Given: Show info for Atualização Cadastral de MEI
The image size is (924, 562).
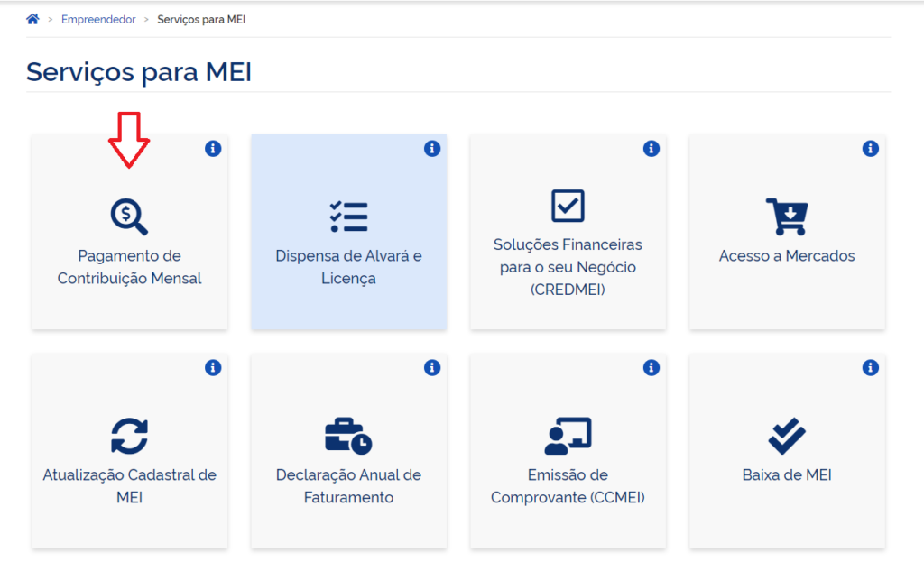Looking at the screenshot, I should 213,367.
